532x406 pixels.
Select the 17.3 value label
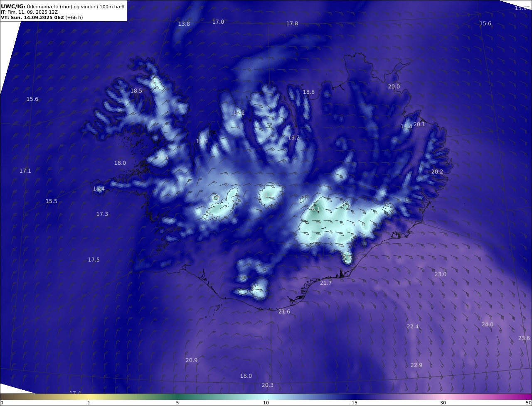pos(102,214)
